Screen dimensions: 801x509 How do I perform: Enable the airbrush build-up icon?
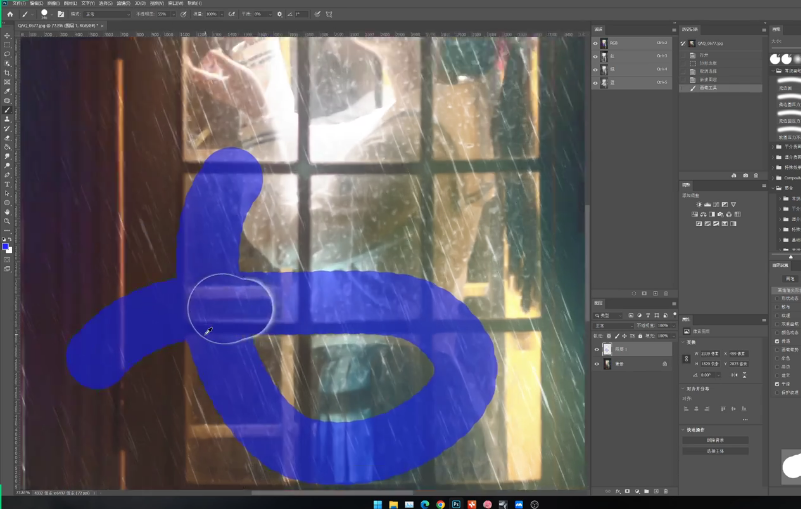click(x=231, y=14)
